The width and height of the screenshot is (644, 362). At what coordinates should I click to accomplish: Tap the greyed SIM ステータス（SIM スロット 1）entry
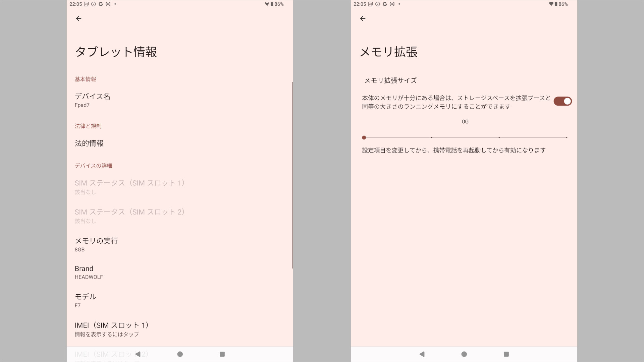coord(130,187)
